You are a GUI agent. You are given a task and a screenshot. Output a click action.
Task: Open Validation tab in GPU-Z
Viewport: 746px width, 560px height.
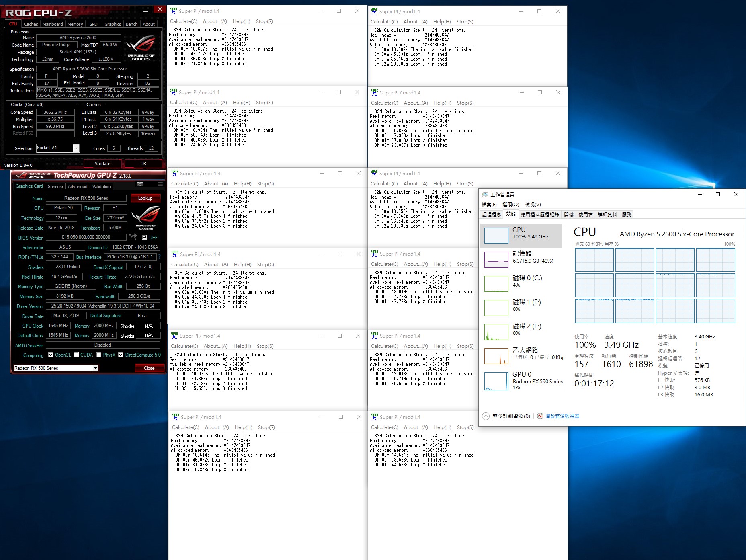tap(101, 187)
